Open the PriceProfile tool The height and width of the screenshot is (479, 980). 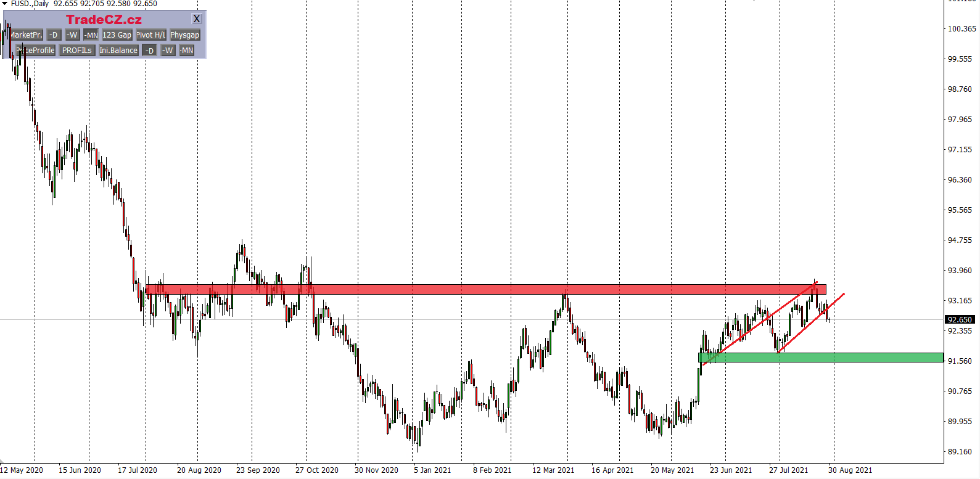coord(36,51)
